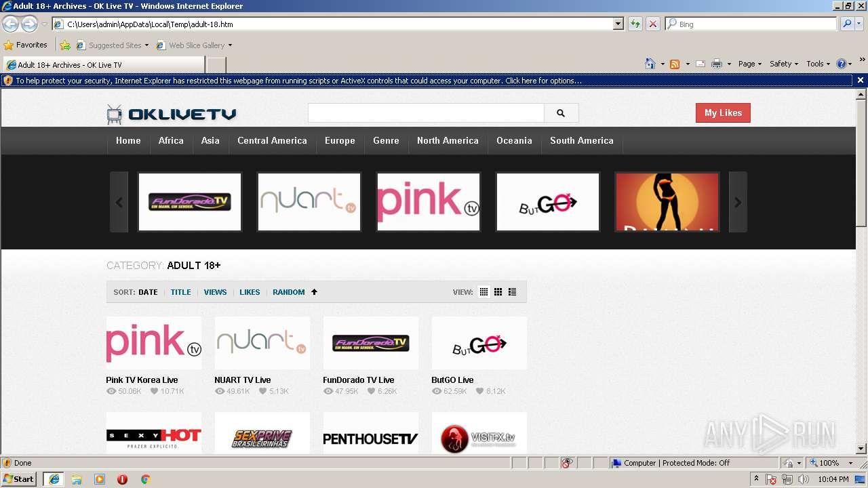Image resolution: width=868 pixels, height=488 pixels.
Task: Click the Refresh page icon
Action: [x=635, y=24]
